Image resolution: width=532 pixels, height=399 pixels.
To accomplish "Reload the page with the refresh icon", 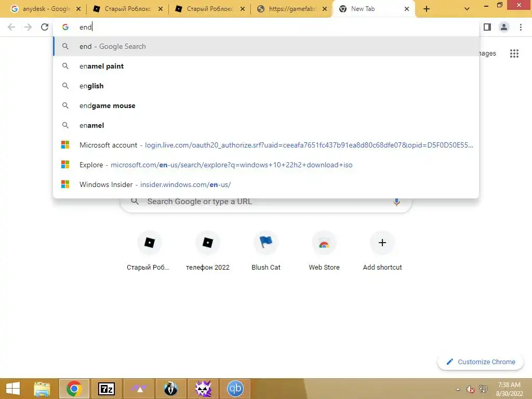I will tap(45, 27).
